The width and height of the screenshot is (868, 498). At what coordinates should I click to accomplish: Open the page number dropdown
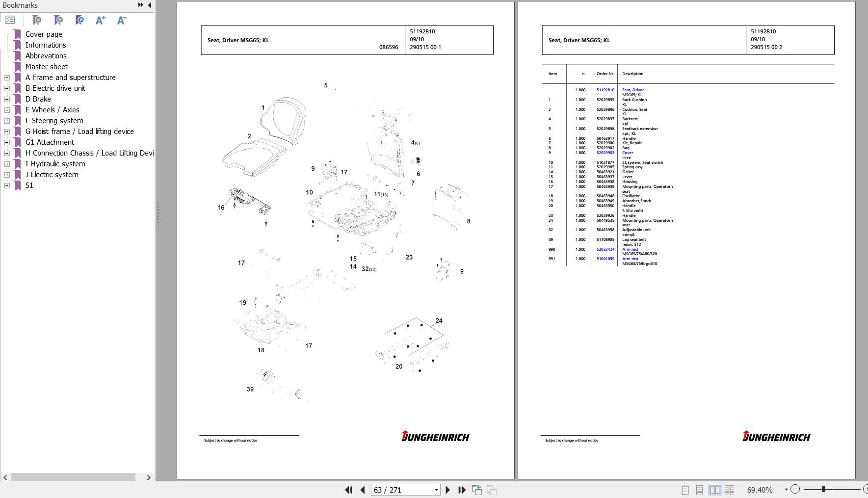436,490
